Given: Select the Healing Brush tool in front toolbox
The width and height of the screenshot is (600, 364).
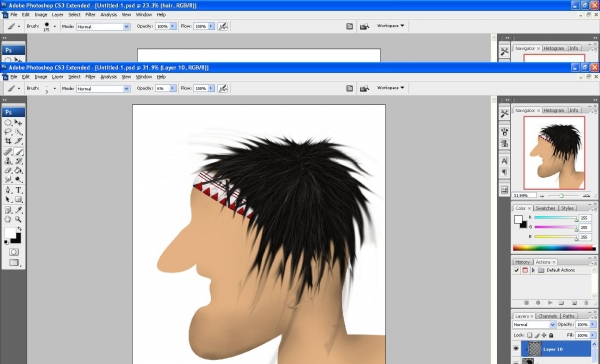Looking at the screenshot, I should [x=8, y=152].
